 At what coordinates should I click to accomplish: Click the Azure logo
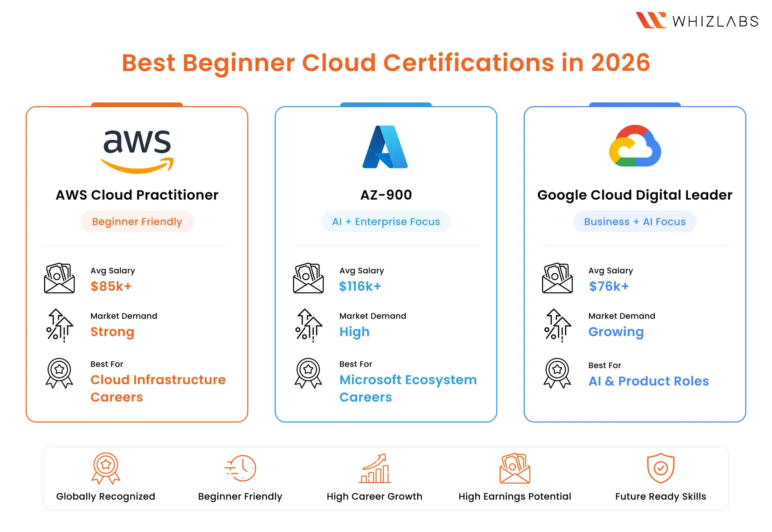click(385, 147)
